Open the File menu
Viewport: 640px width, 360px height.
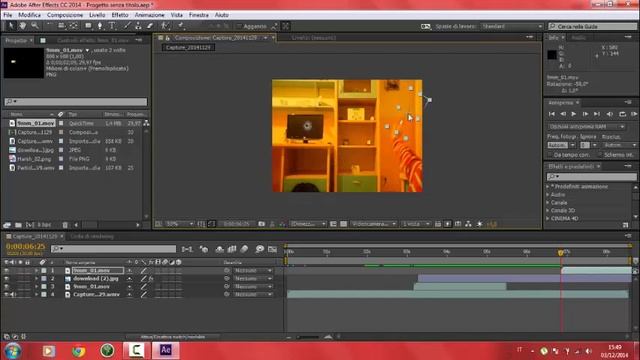(x=7, y=15)
